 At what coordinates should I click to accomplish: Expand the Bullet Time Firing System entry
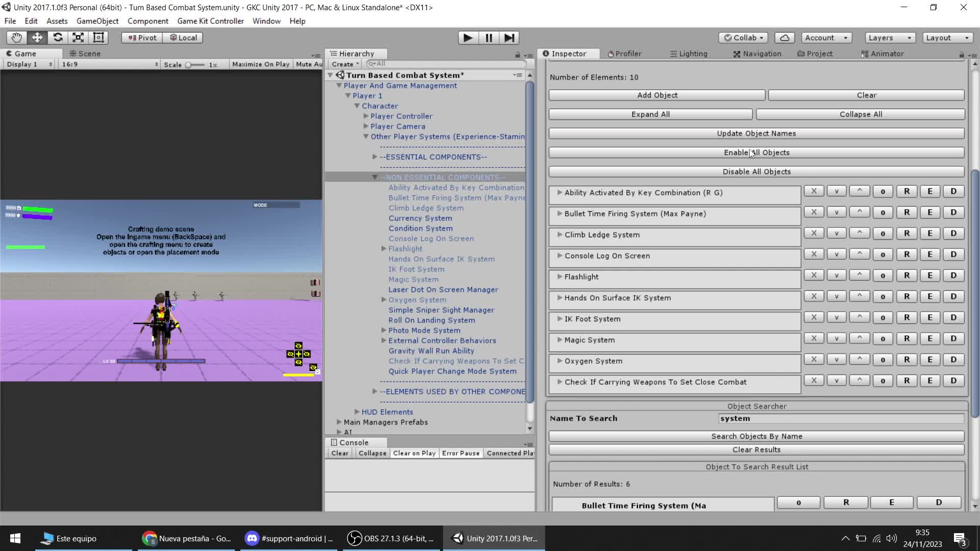click(559, 213)
